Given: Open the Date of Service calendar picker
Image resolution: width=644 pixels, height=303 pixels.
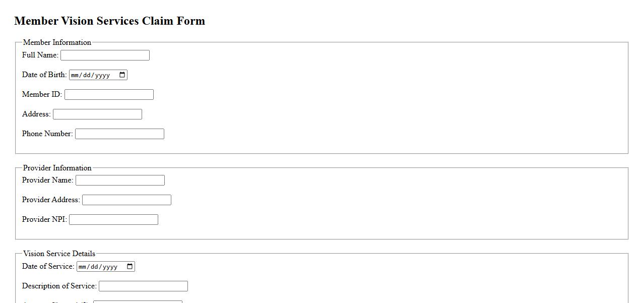Looking at the screenshot, I should coord(130,267).
